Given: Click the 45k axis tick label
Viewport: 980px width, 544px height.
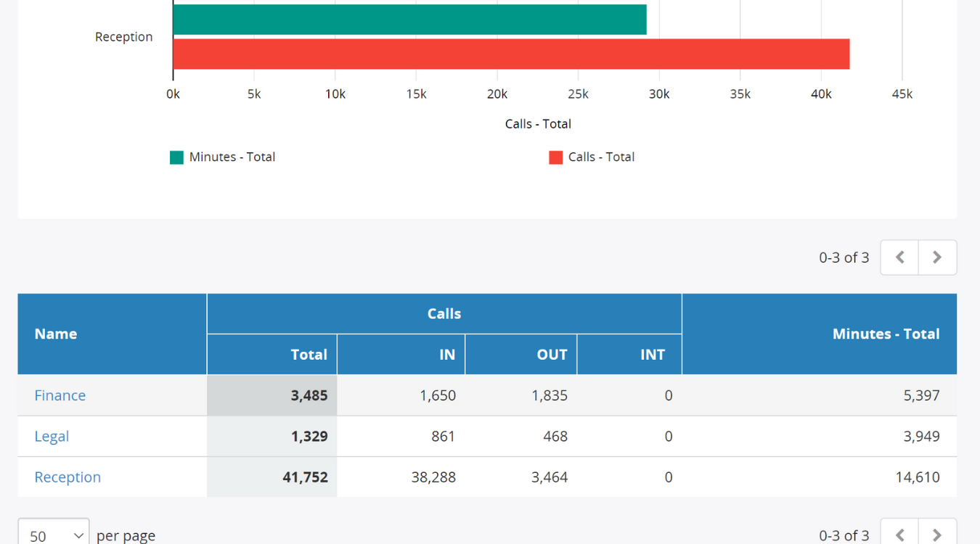Looking at the screenshot, I should [902, 94].
